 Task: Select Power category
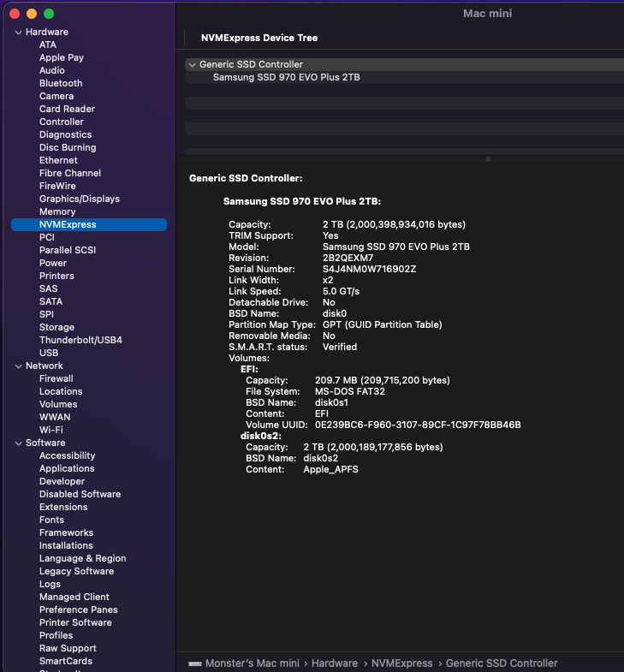click(53, 263)
